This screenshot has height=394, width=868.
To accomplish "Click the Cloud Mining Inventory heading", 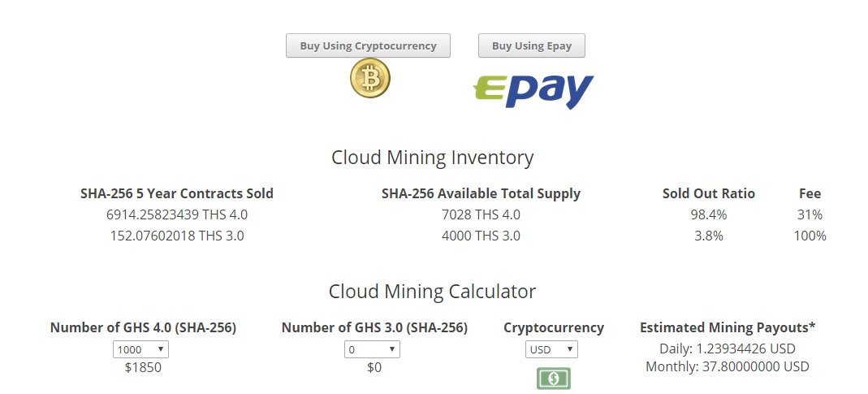I will pos(432,158).
